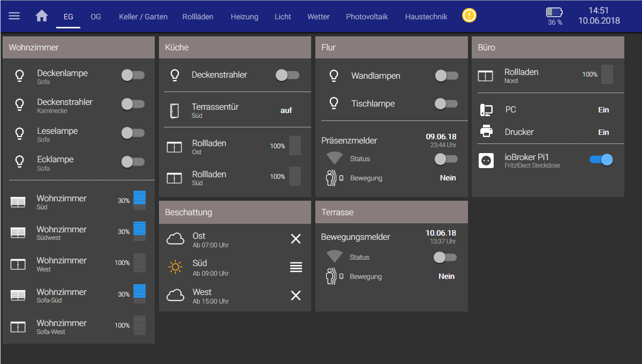The width and height of the screenshot is (642, 364).
Task: Click the Beschattung Ost cloud icon
Action: click(175, 239)
